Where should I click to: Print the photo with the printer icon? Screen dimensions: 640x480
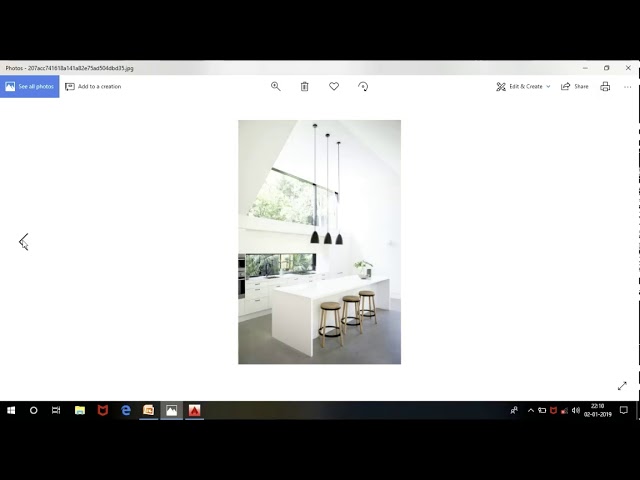coord(605,87)
